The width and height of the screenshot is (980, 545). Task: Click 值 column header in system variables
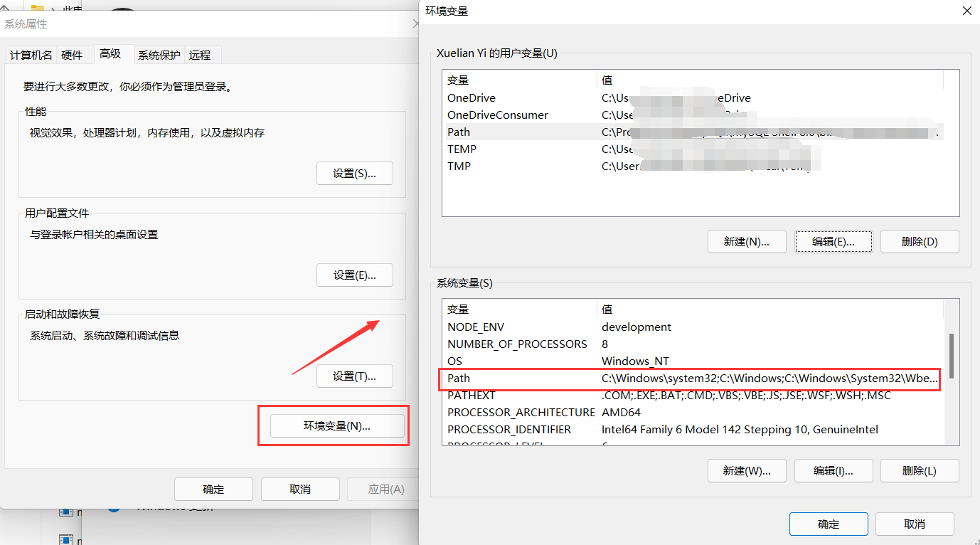point(770,309)
